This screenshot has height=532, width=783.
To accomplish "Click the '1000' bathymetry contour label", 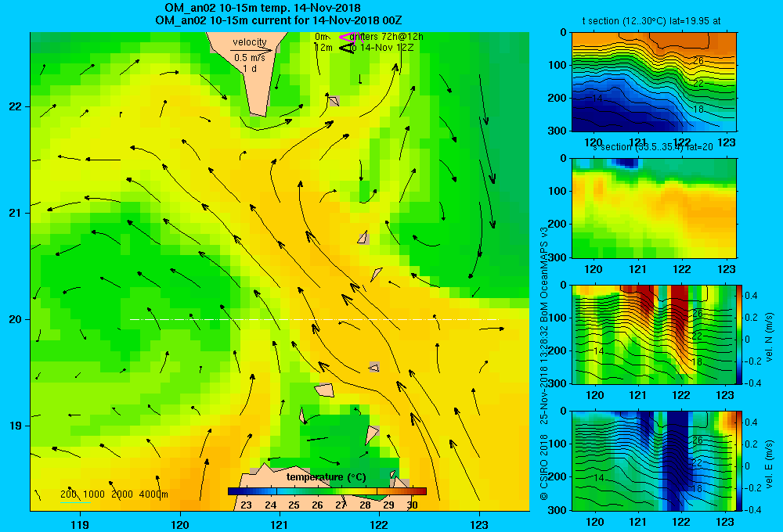I will 94,494.
